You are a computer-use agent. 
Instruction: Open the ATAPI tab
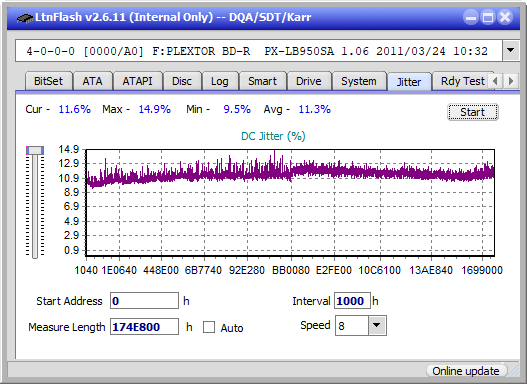click(137, 81)
